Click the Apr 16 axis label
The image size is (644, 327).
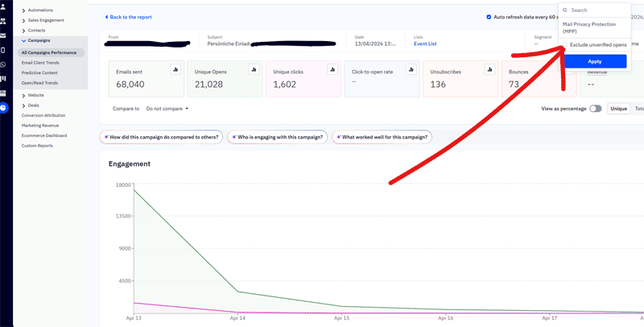[446, 318]
